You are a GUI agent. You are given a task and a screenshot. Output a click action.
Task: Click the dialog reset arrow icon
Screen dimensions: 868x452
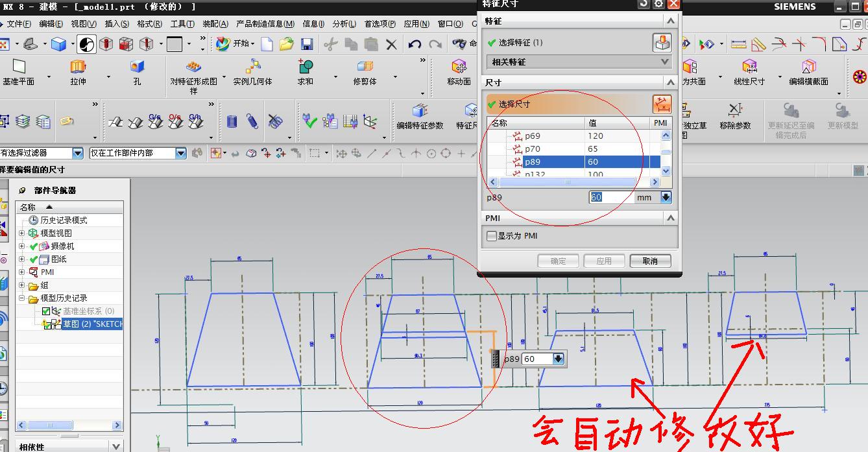[x=644, y=4]
